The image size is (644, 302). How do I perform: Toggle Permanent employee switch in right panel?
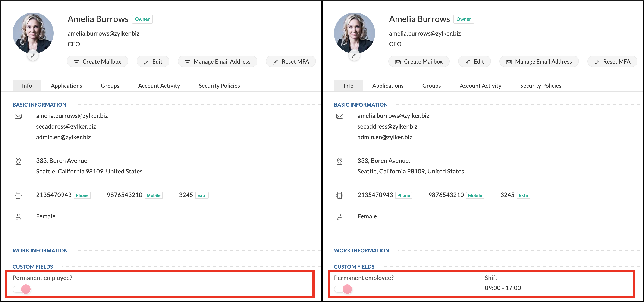click(343, 289)
